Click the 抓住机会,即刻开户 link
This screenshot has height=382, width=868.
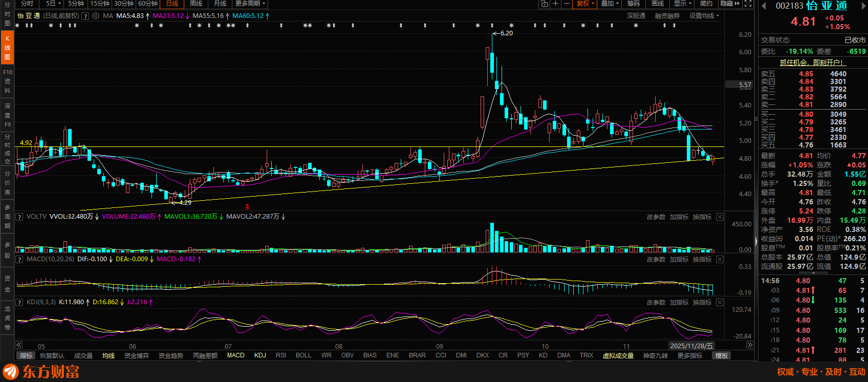click(812, 62)
